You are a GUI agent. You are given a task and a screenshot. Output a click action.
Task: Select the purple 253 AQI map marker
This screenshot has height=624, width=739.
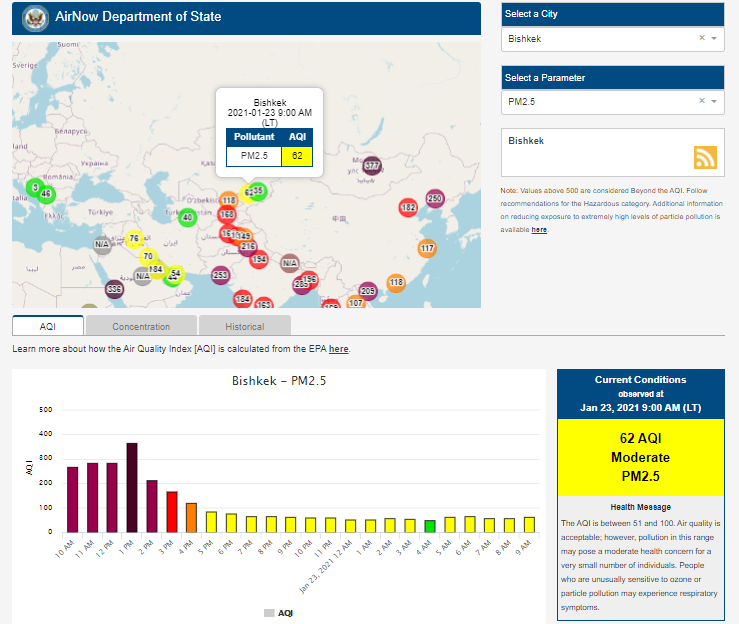click(221, 275)
